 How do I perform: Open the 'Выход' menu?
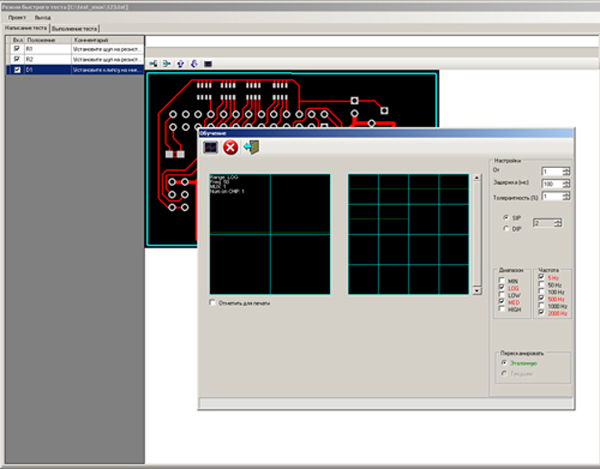(x=42, y=18)
